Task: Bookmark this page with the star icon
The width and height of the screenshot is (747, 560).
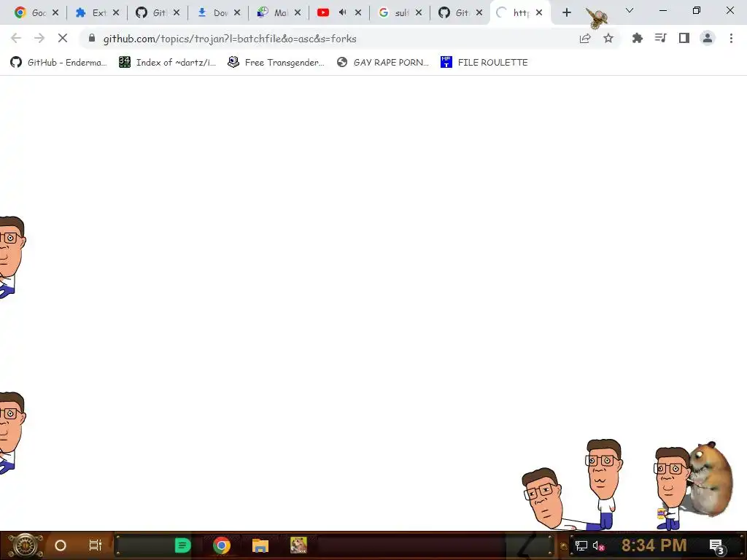Action: (608, 38)
